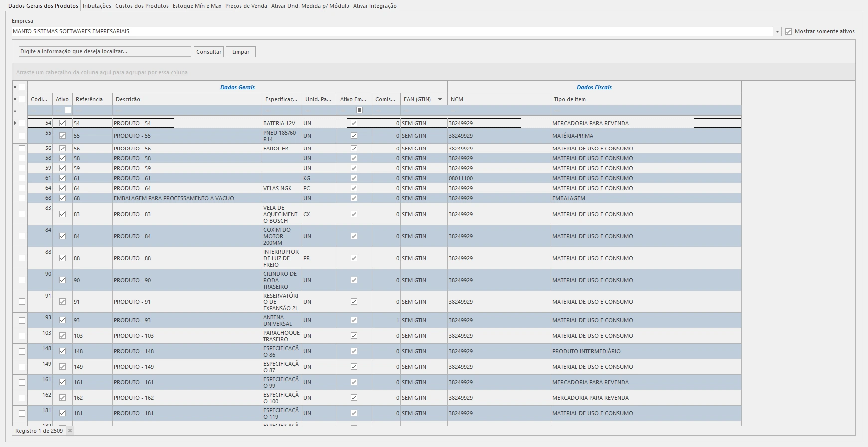Image resolution: width=868 pixels, height=447 pixels.
Task: Click the equals filter operator under Especificaç... column
Action: click(x=268, y=110)
